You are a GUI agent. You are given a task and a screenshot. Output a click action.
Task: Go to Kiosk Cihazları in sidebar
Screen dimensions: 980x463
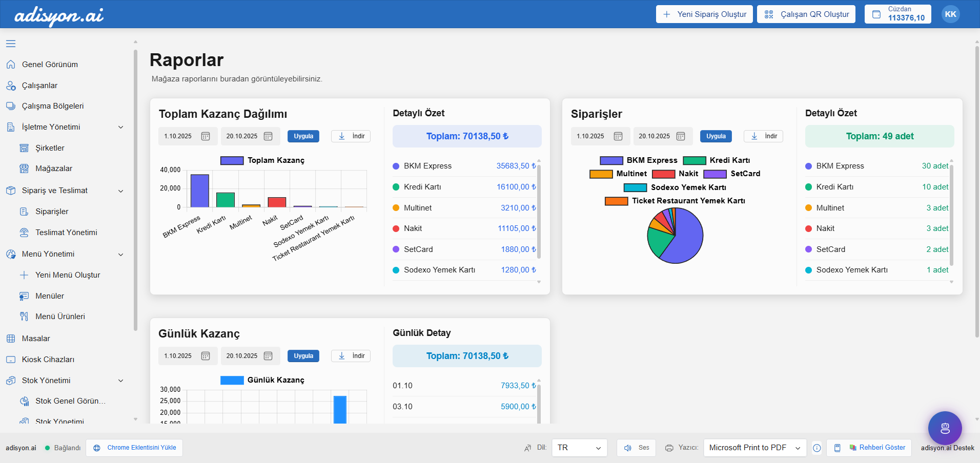(48, 360)
